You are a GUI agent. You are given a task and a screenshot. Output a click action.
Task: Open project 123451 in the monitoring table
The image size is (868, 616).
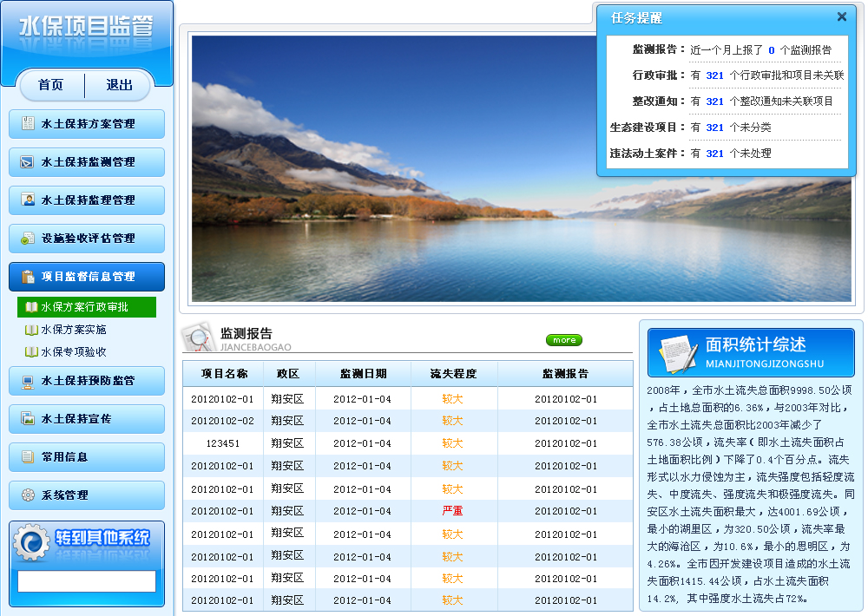coord(223,443)
